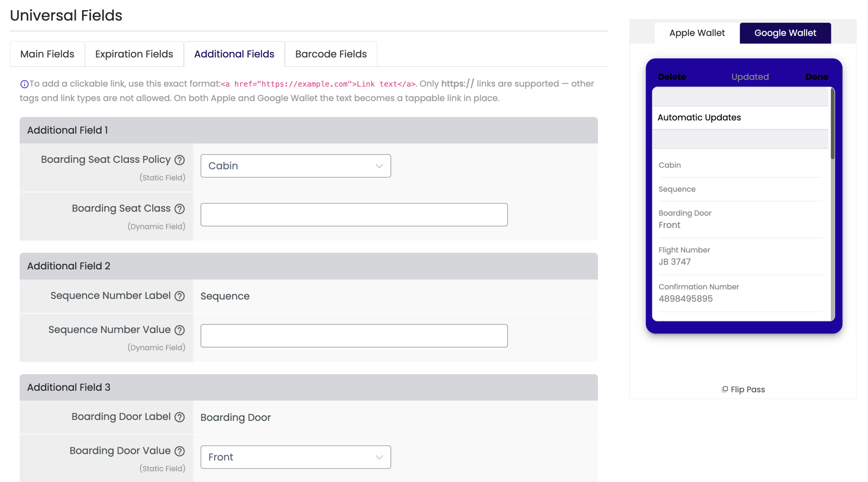Click 'Flight Number' label in preview
Viewport: 868px width, 482px height.
click(684, 250)
